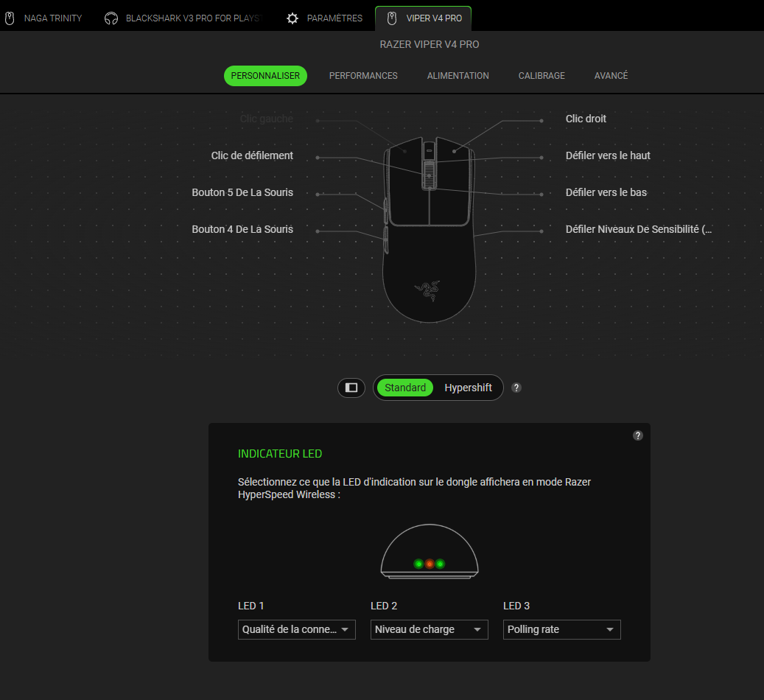Click the Paramètres gear icon

coord(292,18)
